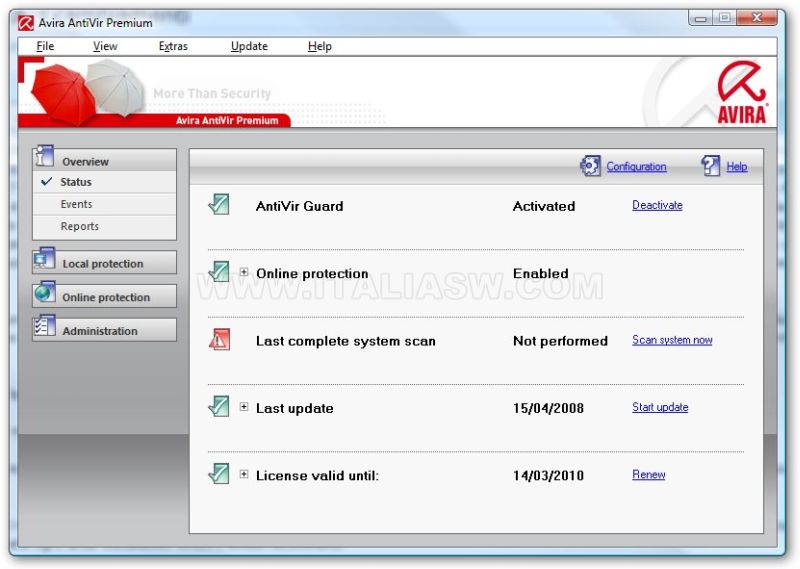Click the red warning icon for system scan
800x569 pixels.
219,339
